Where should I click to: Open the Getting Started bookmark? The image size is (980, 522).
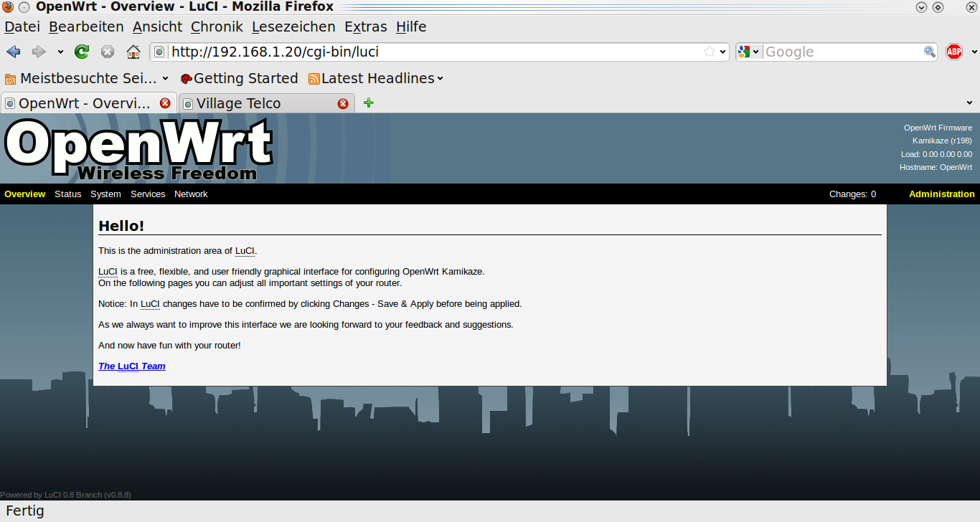click(x=239, y=78)
